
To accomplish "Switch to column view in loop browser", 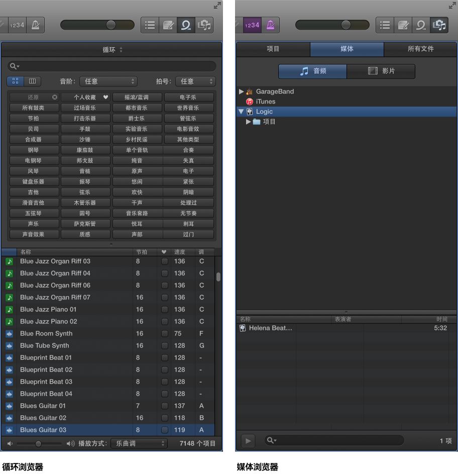I will pyautogui.click(x=32, y=81).
